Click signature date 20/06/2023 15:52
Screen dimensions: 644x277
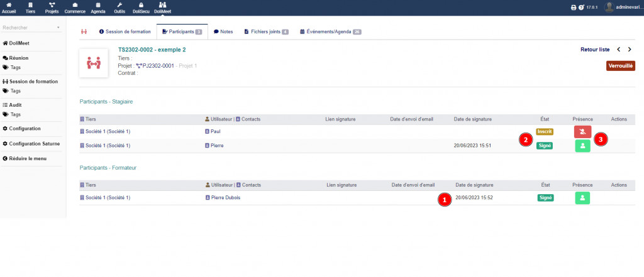coord(474,197)
